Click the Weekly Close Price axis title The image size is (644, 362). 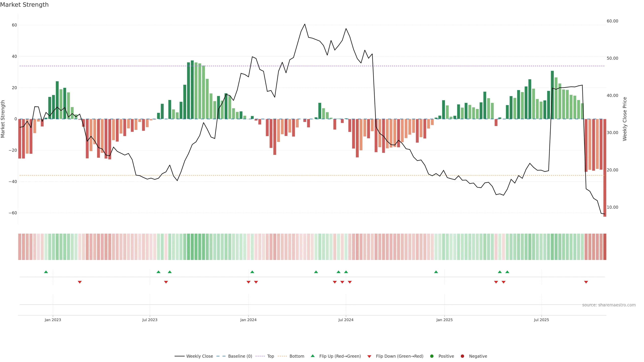click(625, 119)
